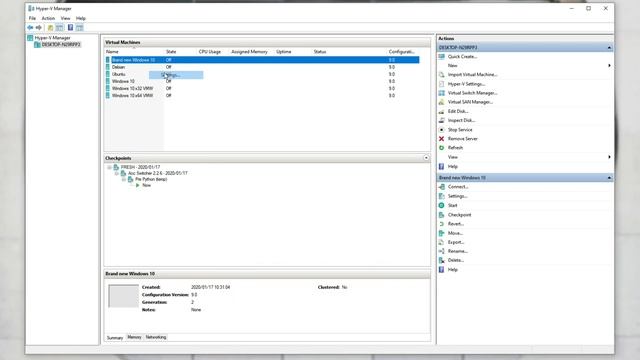Collapse the Aloc Switcher 2.2.6 checkpoint node
The width and height of the screenshot is (640, 360).
coord(117,173)
